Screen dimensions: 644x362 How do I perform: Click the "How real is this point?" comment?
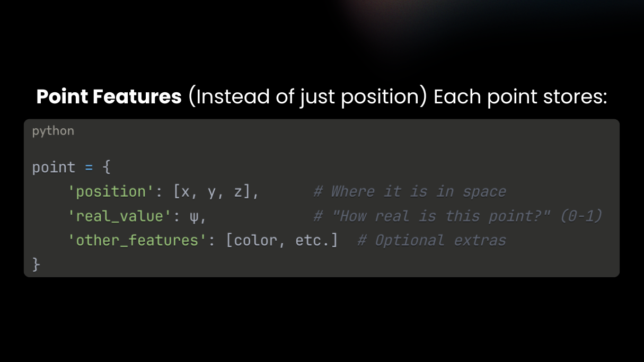pos(441,216)
